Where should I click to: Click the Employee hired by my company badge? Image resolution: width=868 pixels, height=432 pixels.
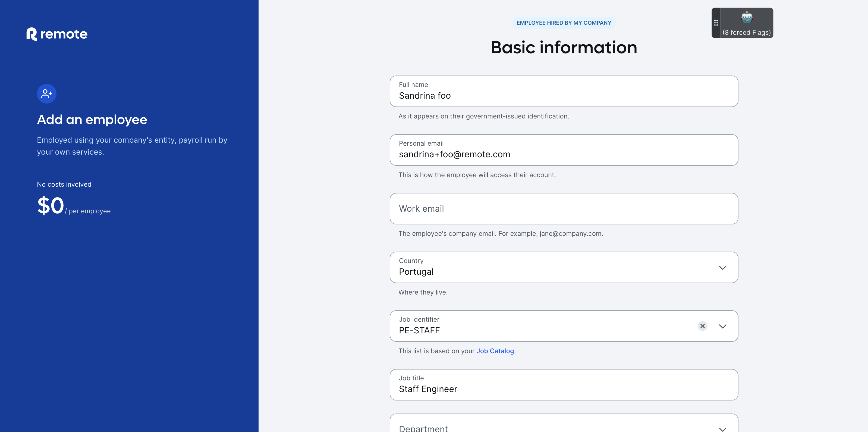point(563,23)
